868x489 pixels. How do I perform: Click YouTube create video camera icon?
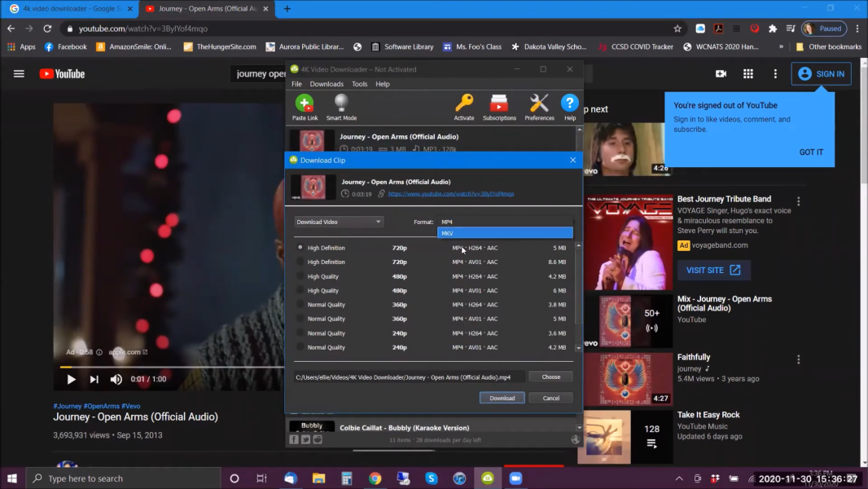click(x=721, y=73)
